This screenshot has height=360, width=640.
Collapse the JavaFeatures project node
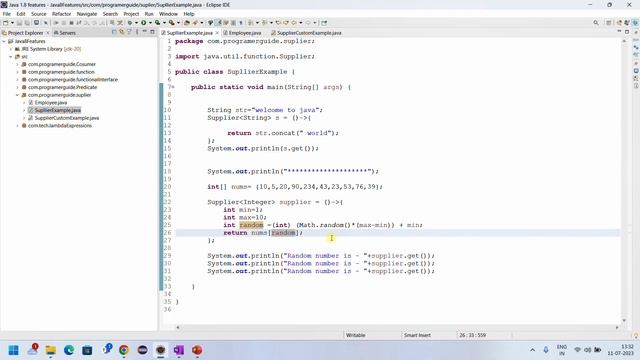click(x=4, y=41)
